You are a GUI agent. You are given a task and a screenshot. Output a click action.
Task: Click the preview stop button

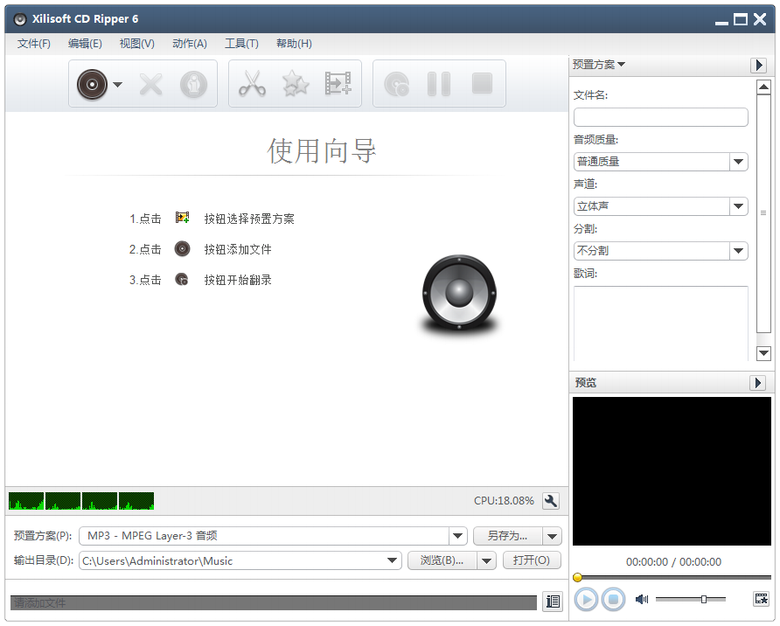(613, 599)
